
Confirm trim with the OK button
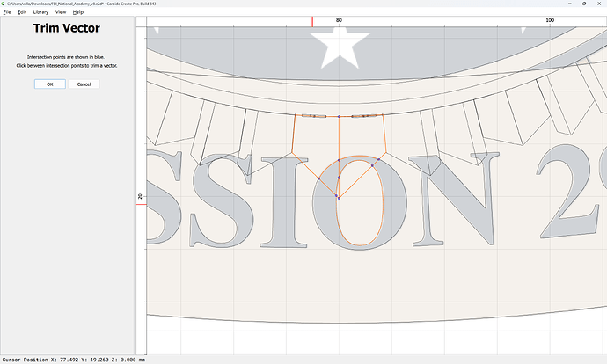50,84
